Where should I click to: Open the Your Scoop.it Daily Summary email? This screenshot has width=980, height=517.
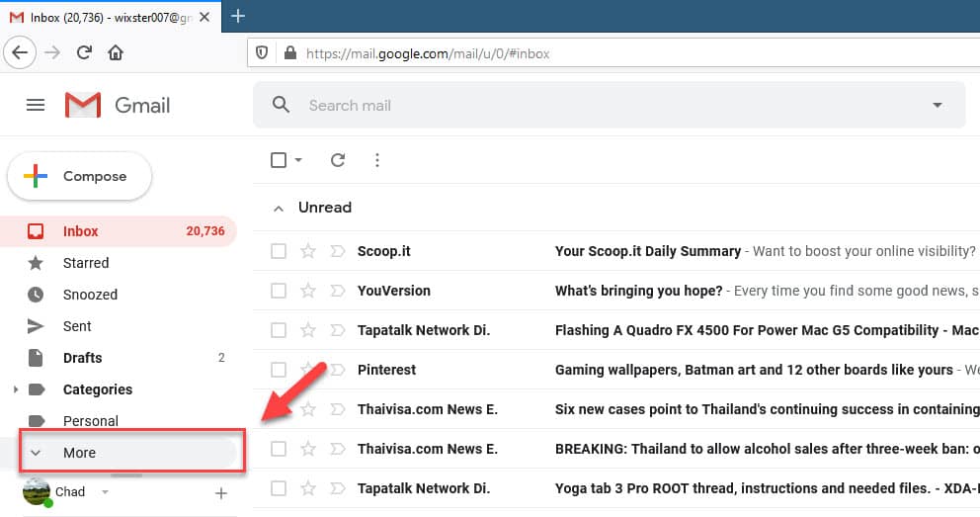click(647, 251)
